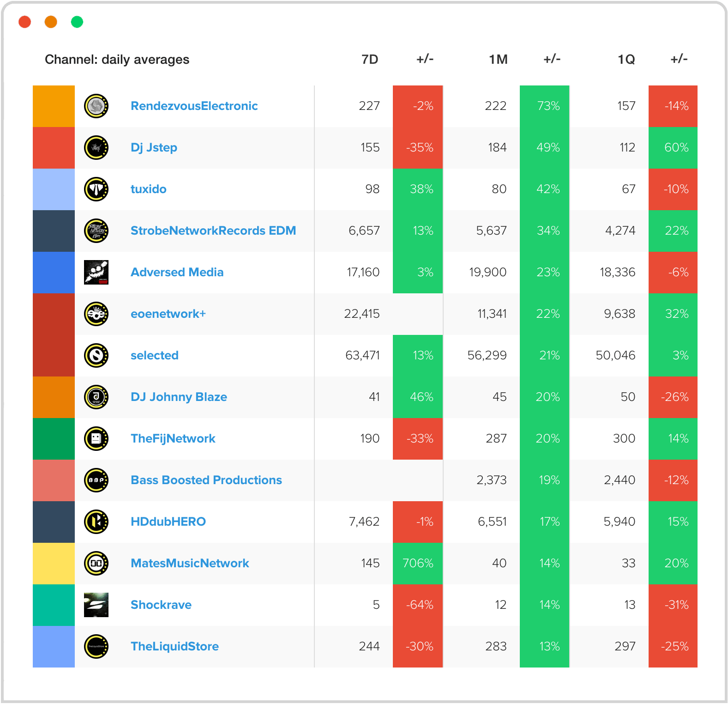Sort by the 7D column header

point(369,60)
